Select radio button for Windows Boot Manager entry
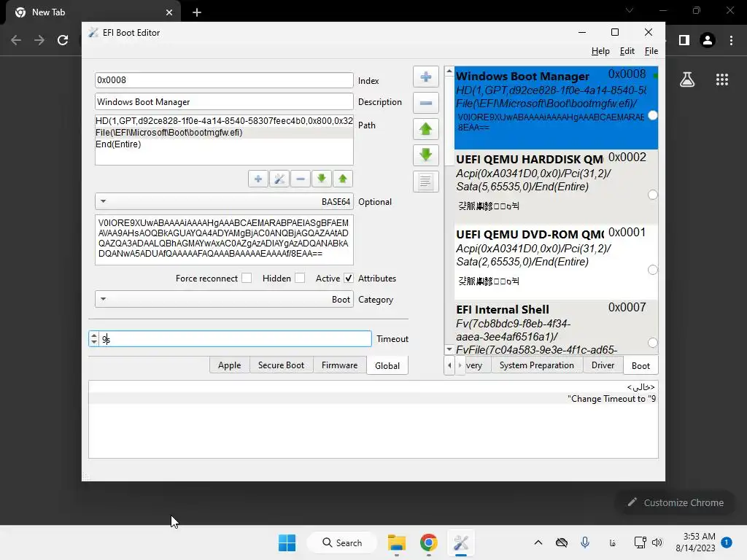The width and height of the screenshot is (747, 560). tap(653, 116)
